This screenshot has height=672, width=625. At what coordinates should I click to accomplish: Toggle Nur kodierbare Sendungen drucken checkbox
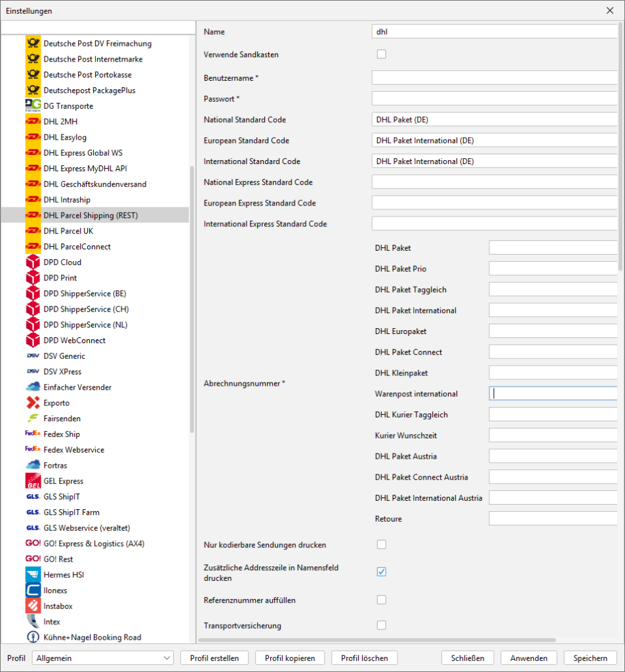(381, 545)
